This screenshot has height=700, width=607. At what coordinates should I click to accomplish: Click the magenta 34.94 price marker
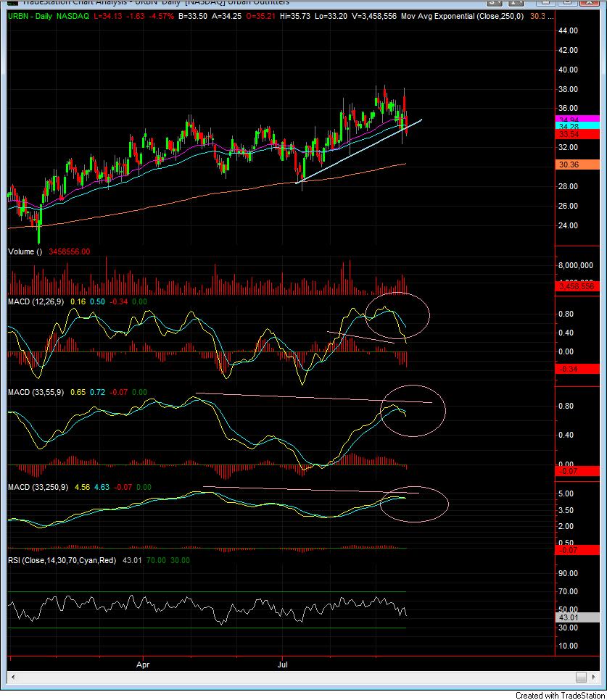pyautogui.click(x=577, y=119)
